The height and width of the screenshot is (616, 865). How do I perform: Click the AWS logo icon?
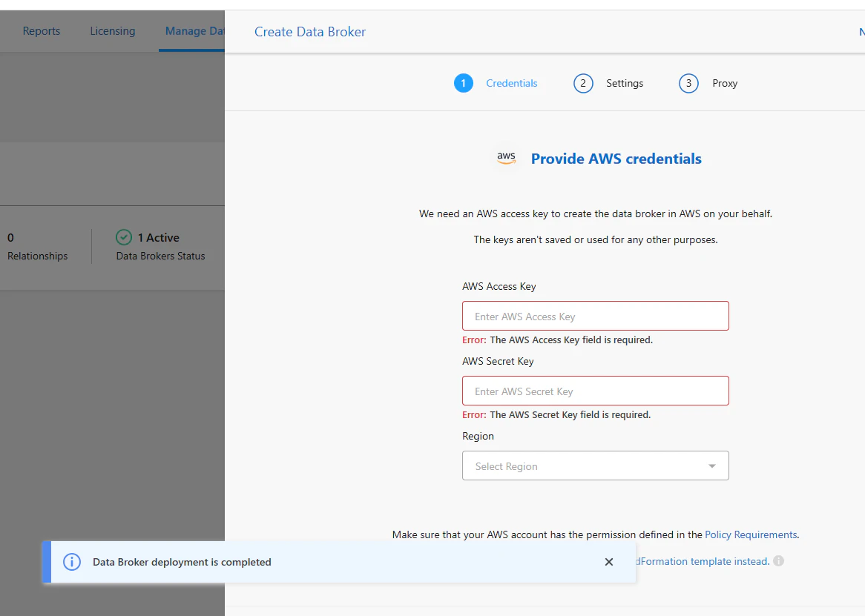pyautogui.click(x=506, y=158)
